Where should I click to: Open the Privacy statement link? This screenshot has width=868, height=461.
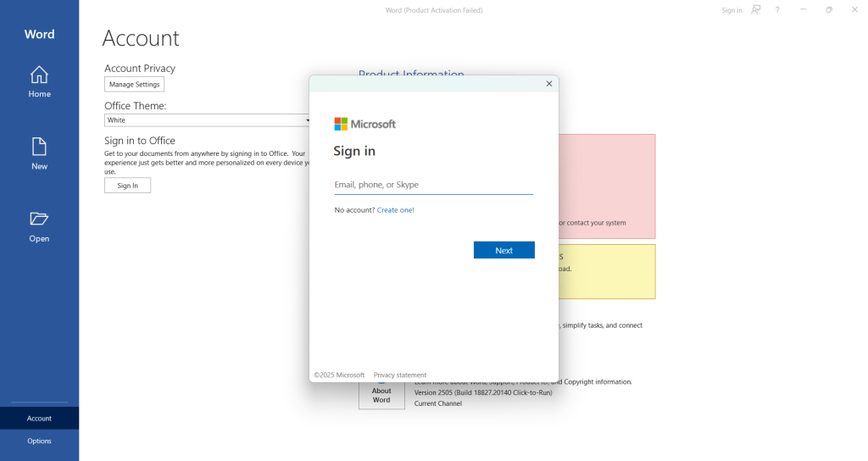pos(400,375)
